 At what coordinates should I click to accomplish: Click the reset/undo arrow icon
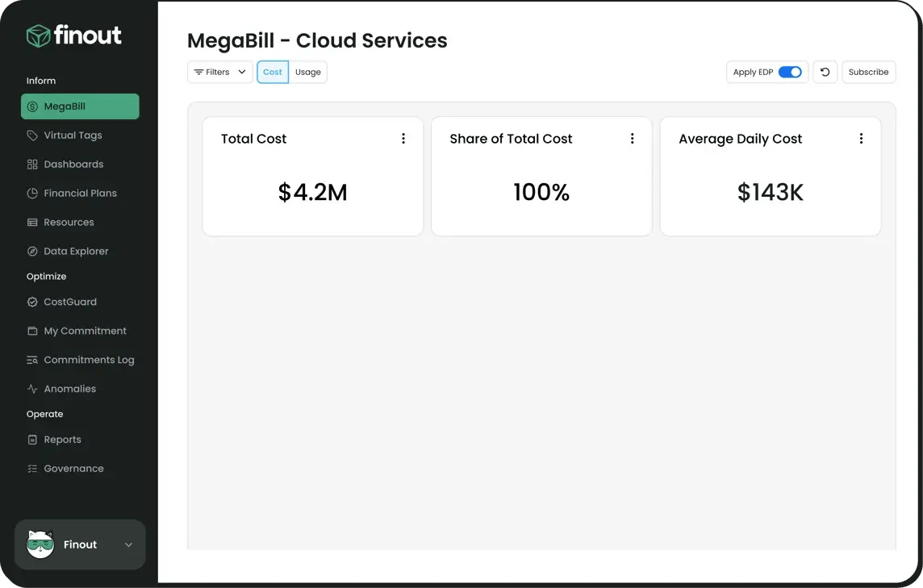(825, 72)
